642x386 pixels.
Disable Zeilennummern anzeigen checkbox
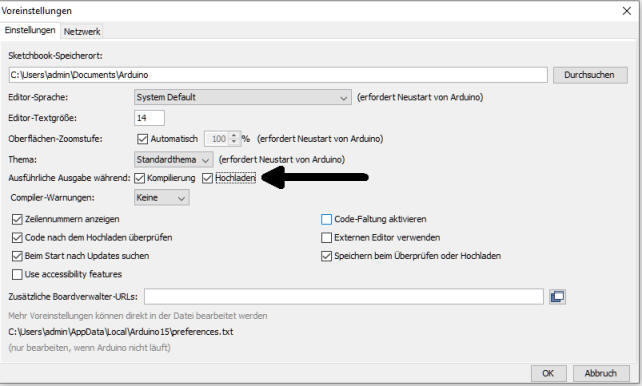(17, 219)
